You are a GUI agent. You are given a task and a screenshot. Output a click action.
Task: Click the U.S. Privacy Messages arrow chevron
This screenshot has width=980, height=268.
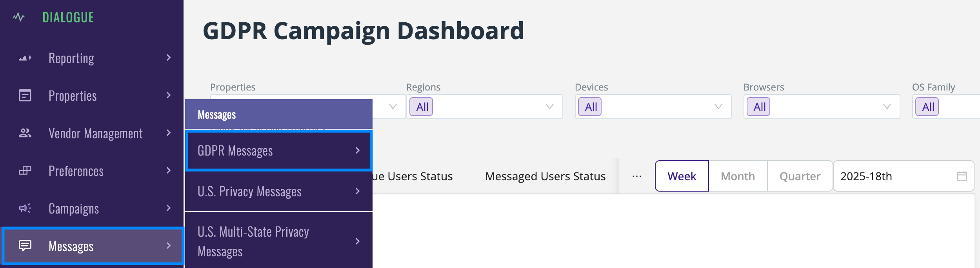click(x=357, y=191)
